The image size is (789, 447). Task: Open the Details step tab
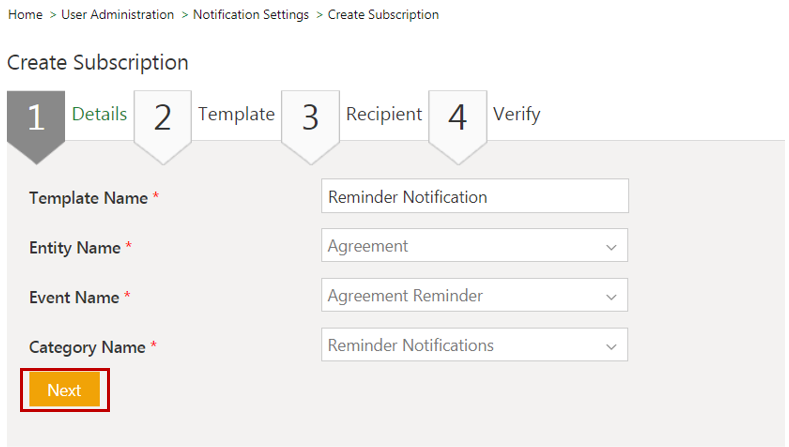point(99,114)
